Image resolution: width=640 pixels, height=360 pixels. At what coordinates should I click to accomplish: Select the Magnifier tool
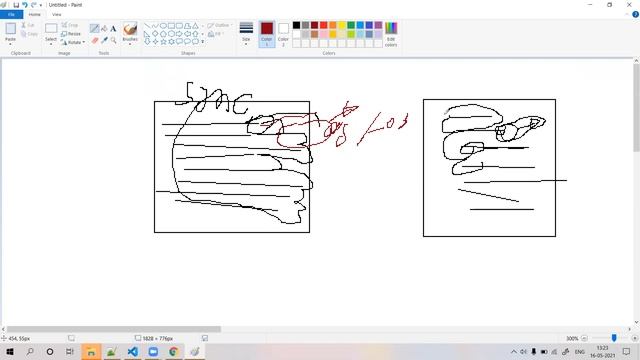click(113, 40)
